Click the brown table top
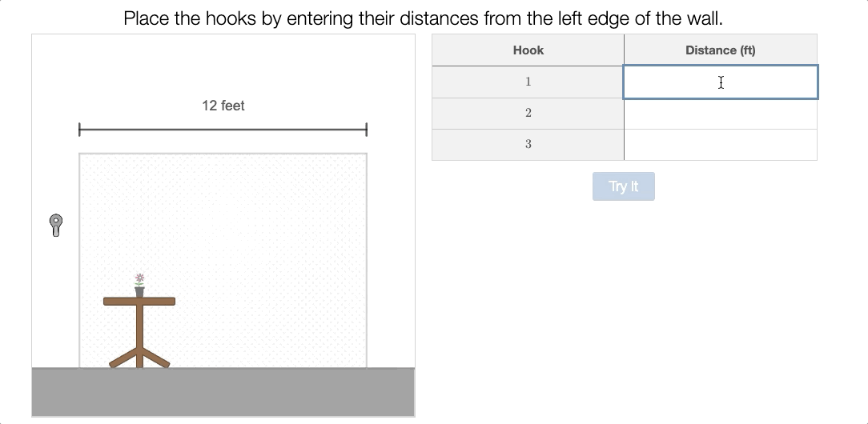 [139, 302]
